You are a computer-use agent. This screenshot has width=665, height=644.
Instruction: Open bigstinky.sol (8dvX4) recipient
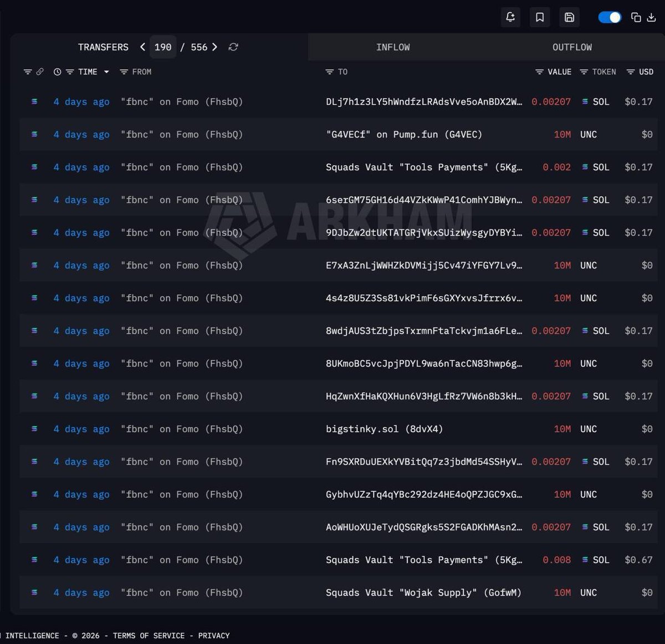(x=384, y=428)
